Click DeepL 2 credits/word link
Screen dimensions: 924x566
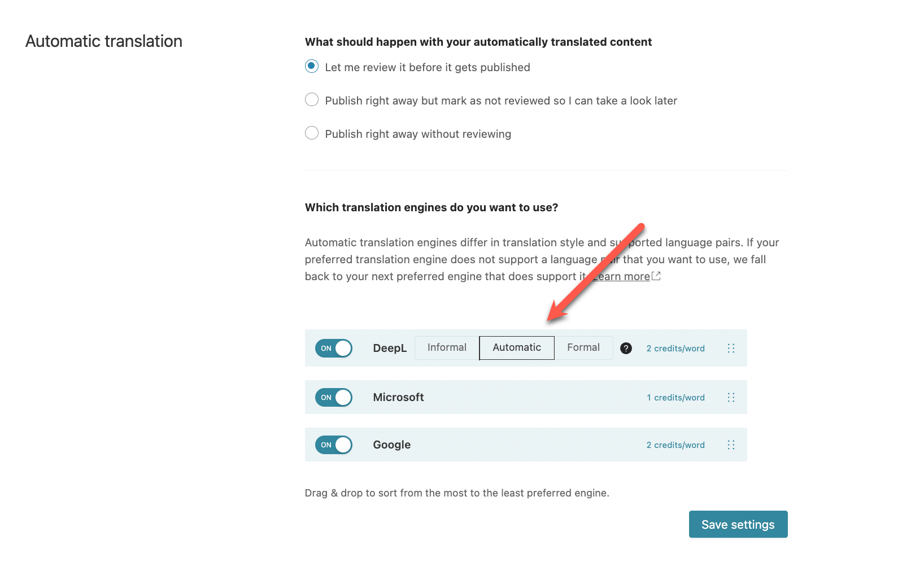tap(675, 349)
